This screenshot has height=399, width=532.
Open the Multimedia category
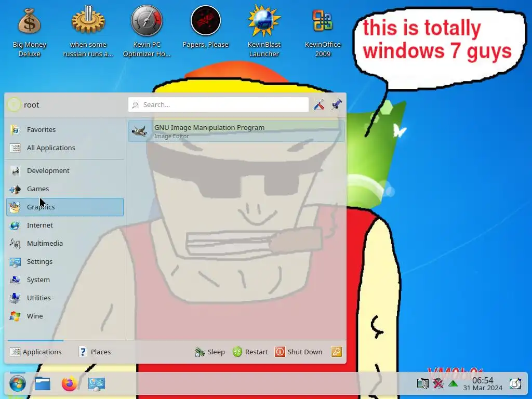(65, 244)
